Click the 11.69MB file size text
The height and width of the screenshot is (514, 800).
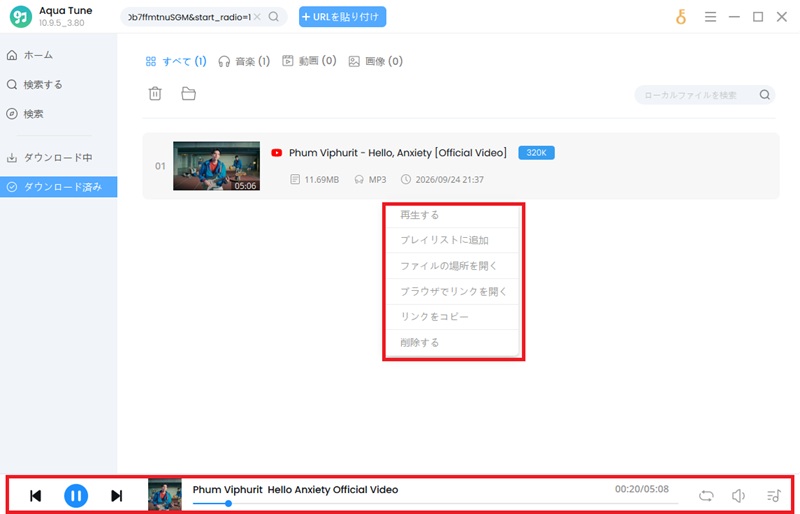[321, 180]
